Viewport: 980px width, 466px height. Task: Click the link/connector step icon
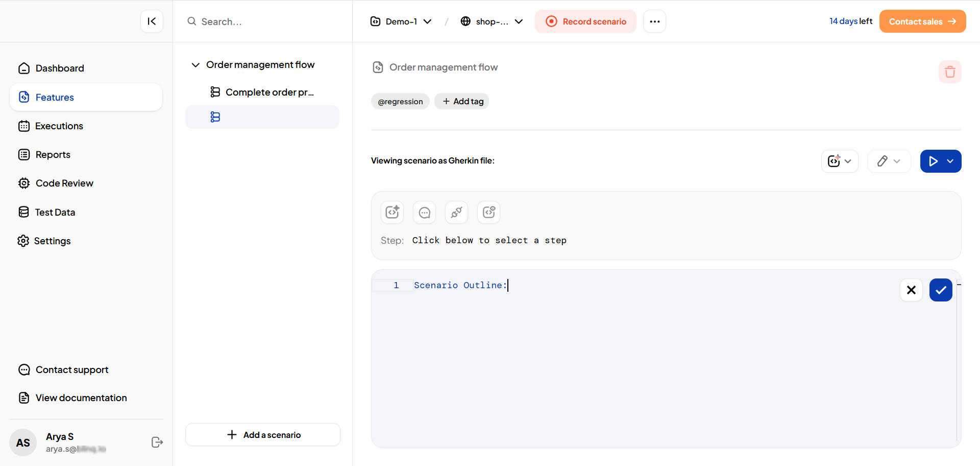tap(456, 212)
